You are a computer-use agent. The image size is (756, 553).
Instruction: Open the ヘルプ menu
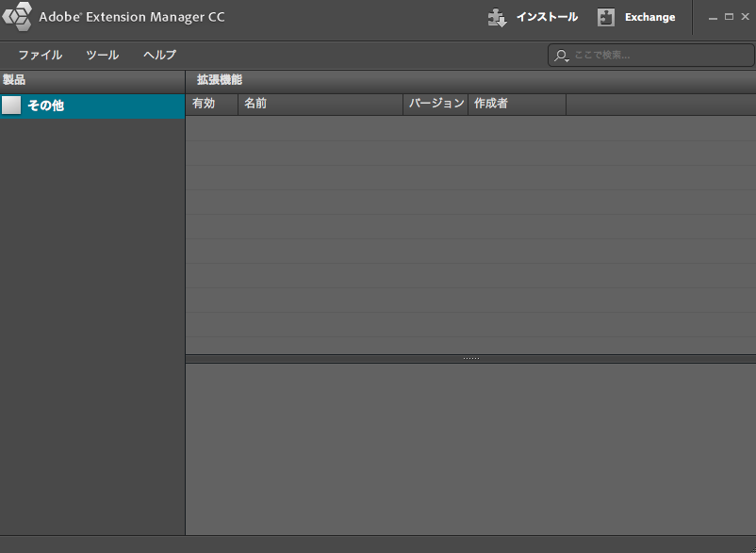point(159,55)
